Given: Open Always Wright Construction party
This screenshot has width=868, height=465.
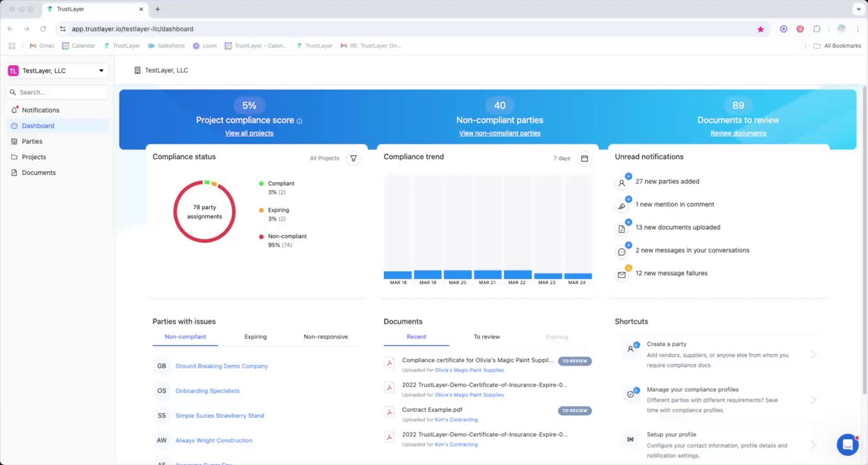Looking at the screenshot, I should coord(214,440).
